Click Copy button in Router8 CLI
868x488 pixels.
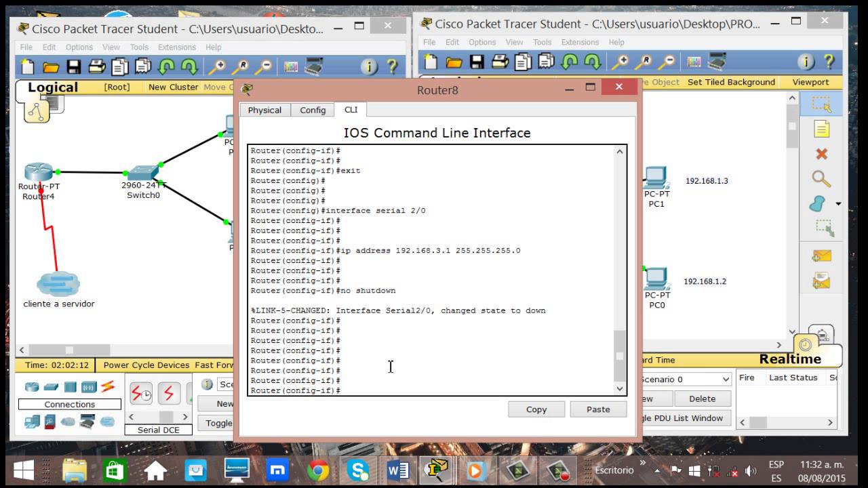tap(536, 409)
